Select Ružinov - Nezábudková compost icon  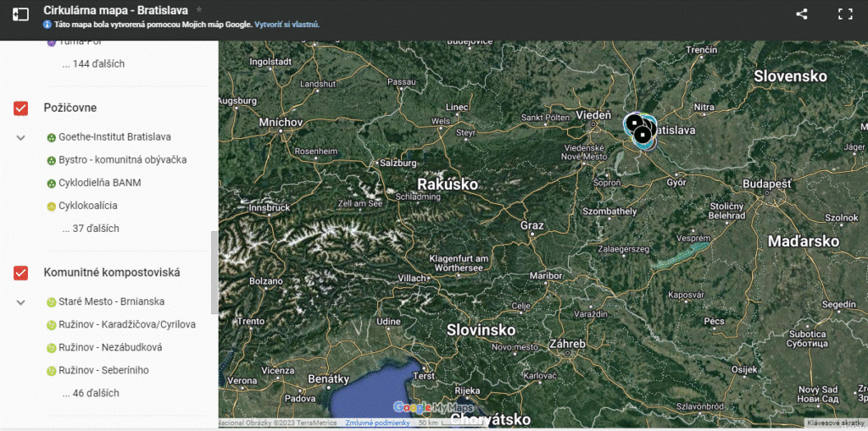point(51,348)
